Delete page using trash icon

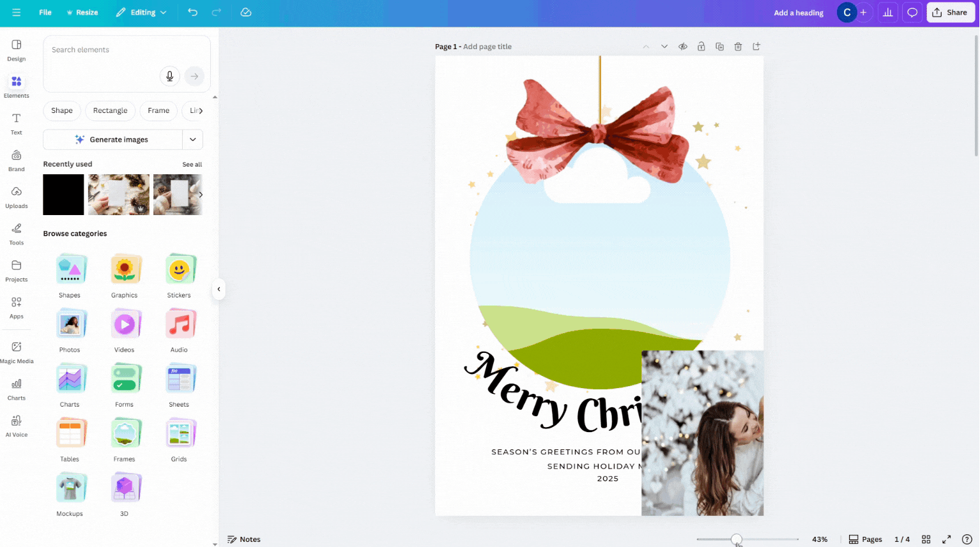[x=738, y=47]
